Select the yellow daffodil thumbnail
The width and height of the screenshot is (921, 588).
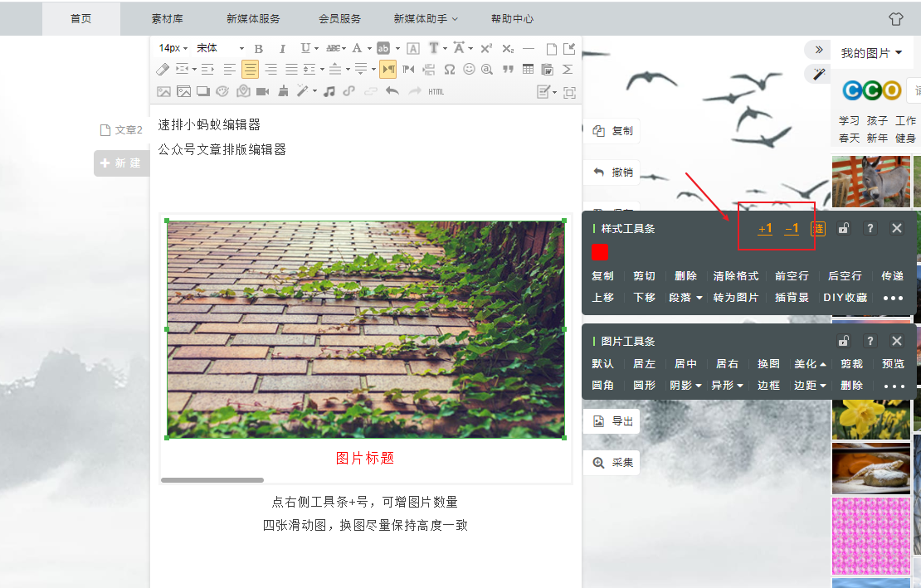(x=871, y=420)
